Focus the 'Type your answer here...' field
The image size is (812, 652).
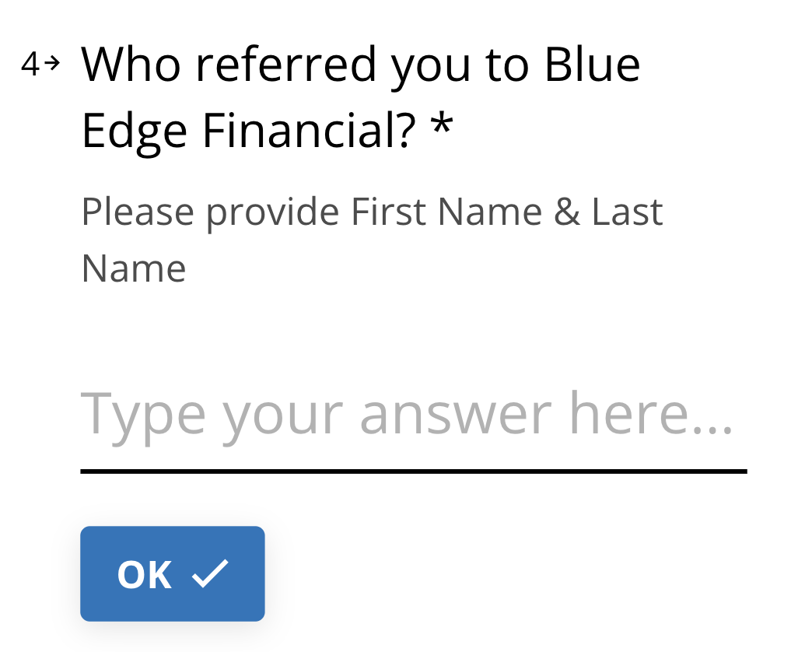tap(413, 417)
